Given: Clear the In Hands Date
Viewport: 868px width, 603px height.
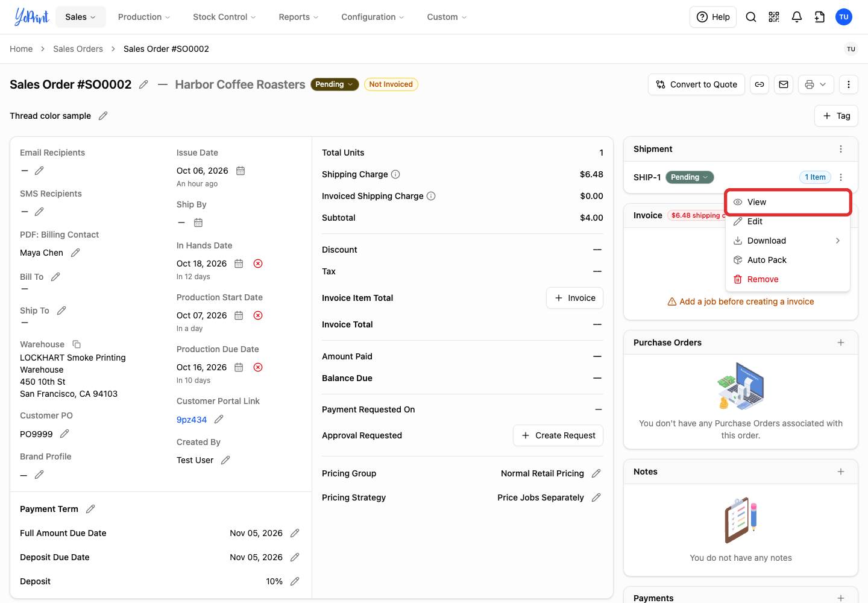Looking at the screenshot, I should 258,264.
